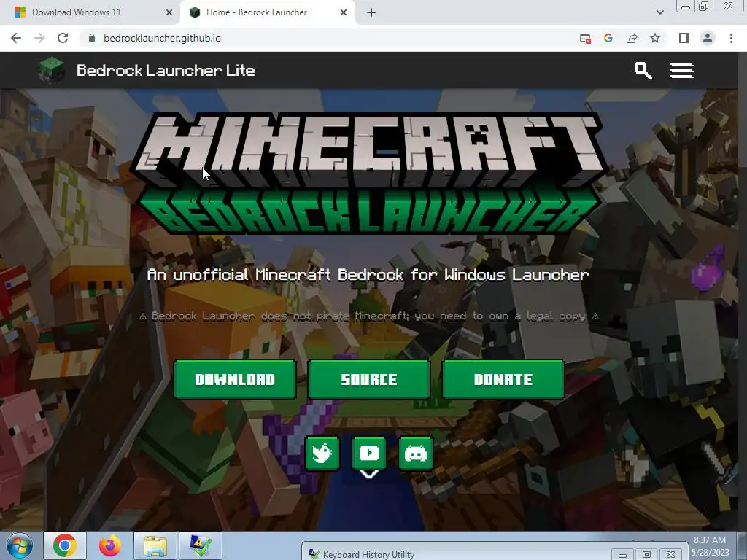This screenshot has height=560, width=747.
Task: Share this page icon
Action: pos(632,38)
